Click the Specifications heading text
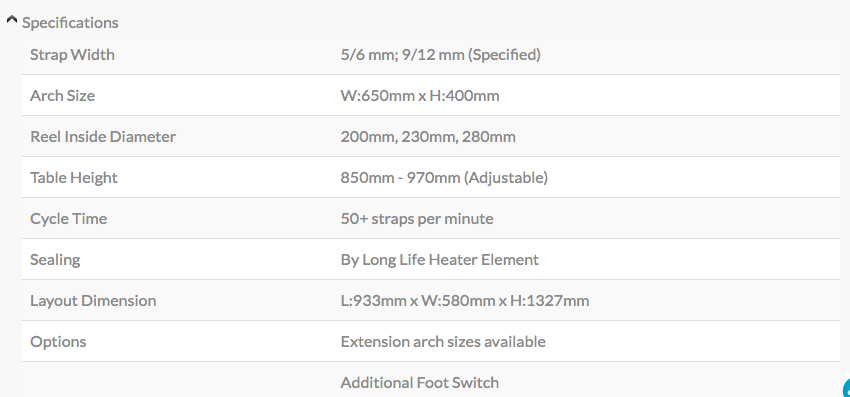 [x=70, y=23]
